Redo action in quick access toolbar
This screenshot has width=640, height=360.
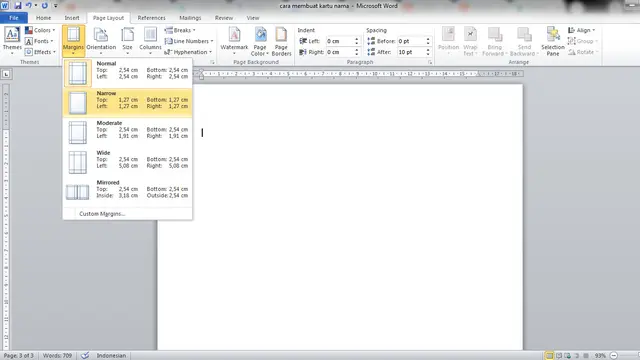(44, 6)
